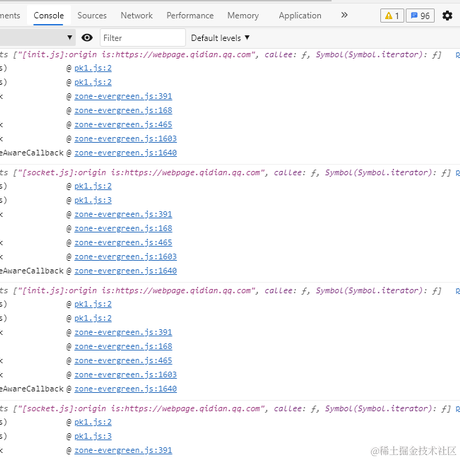This screenshot has height=460, width=460.
Task: Open the Network tab
Action: [x=137, y=15]
